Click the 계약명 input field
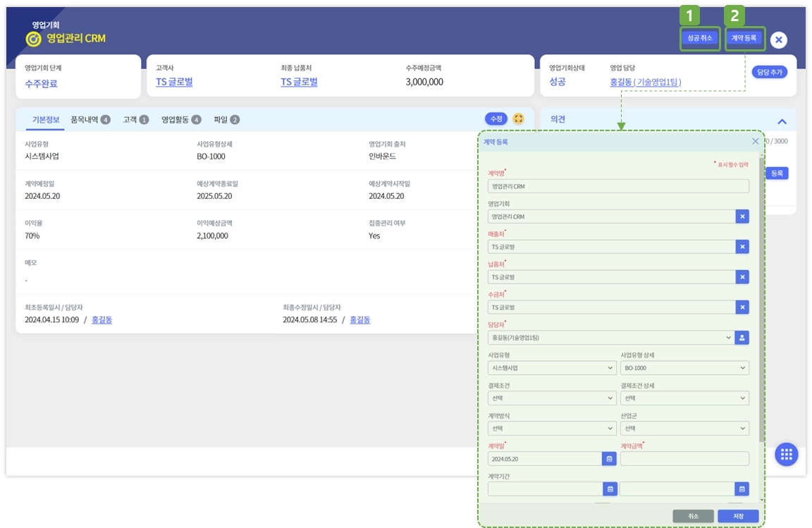The image size is (812, 528). 618,187
